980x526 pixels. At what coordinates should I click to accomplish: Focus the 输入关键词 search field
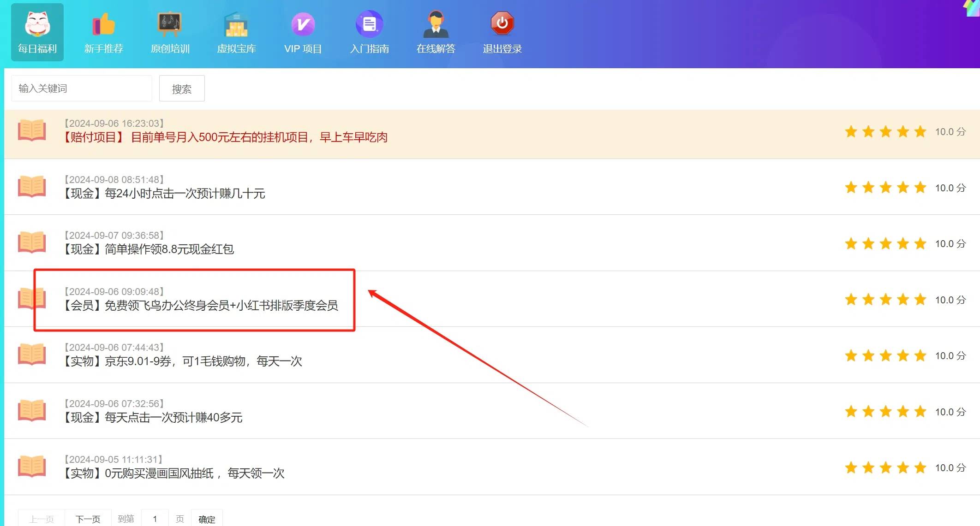click(x=82, y=89)
